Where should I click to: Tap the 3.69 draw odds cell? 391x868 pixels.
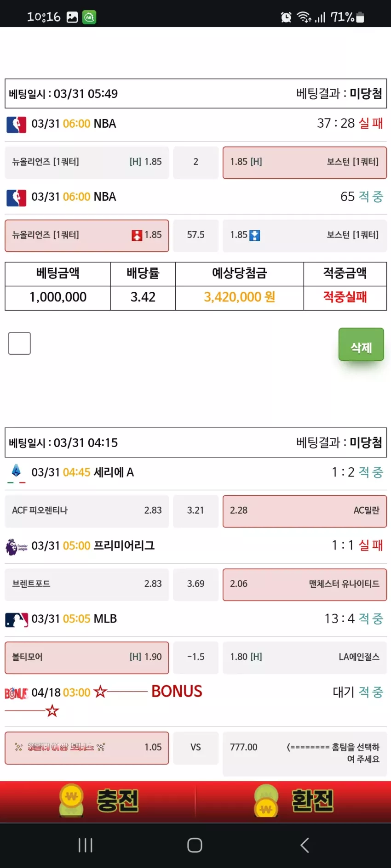coord(195,584)
